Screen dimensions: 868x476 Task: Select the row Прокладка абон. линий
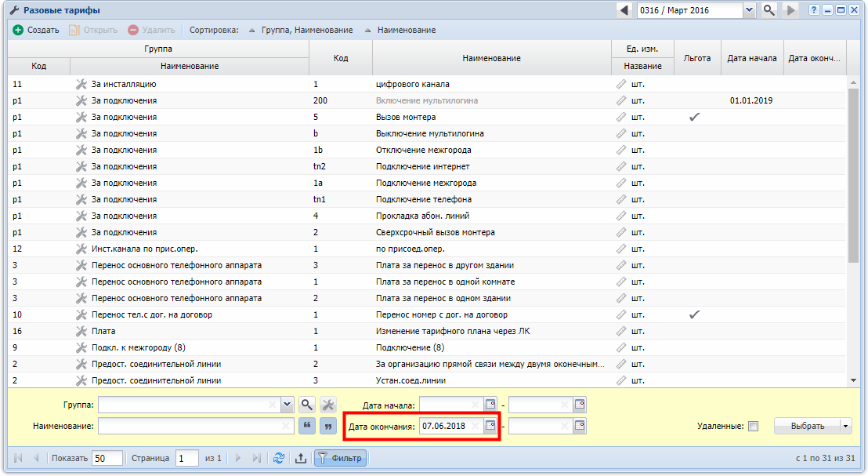[427, 216]
